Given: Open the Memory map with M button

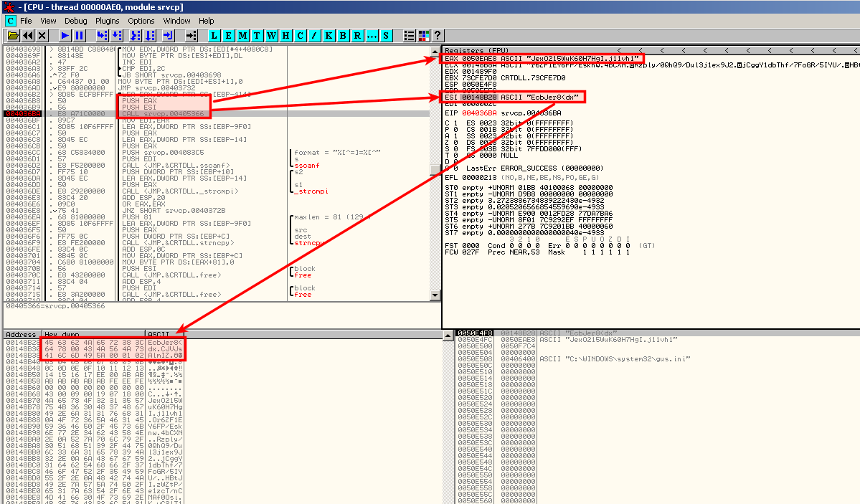Looking at the screenshot, I should point(243,35).
